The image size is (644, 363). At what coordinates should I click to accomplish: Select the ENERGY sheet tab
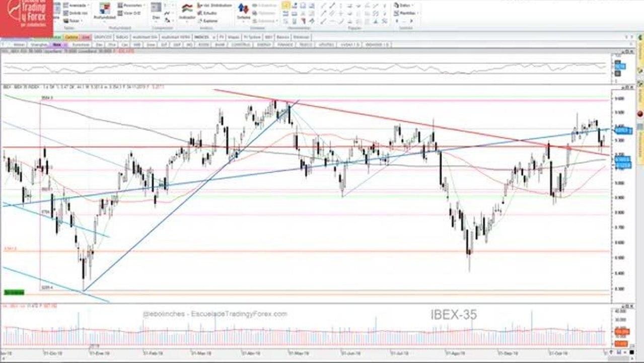[x=263, y=44]
